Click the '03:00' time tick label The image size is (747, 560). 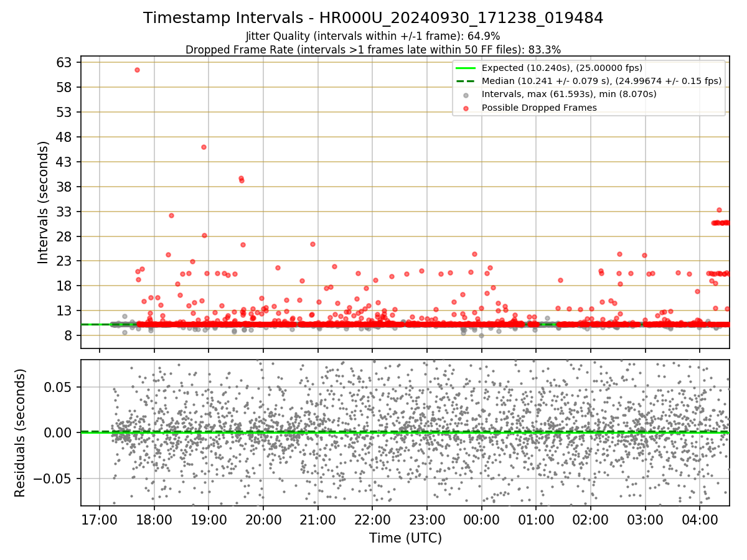(x=646, y=520)
